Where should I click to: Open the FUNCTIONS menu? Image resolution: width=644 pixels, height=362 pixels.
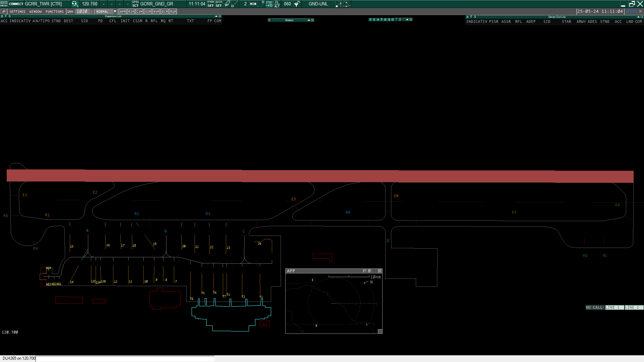pyautogui.click(x=55, y=12)
